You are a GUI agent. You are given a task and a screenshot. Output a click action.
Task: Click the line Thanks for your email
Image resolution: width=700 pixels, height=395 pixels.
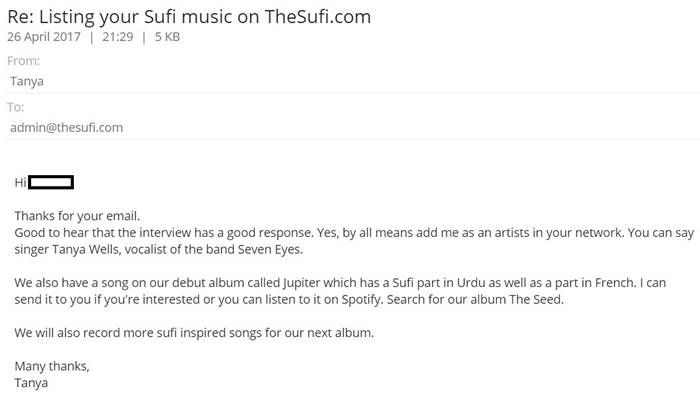(x=77, y=216)
